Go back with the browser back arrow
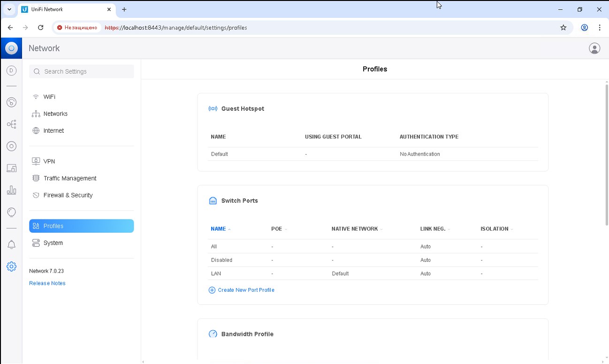The height and width of the screenshot is (364, 609). coord(10,28)
